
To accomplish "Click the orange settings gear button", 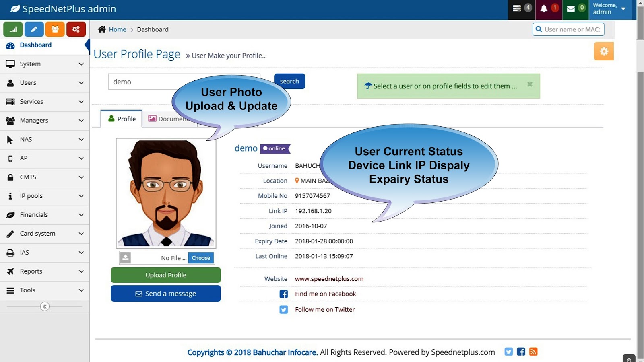I will [604, 51].
